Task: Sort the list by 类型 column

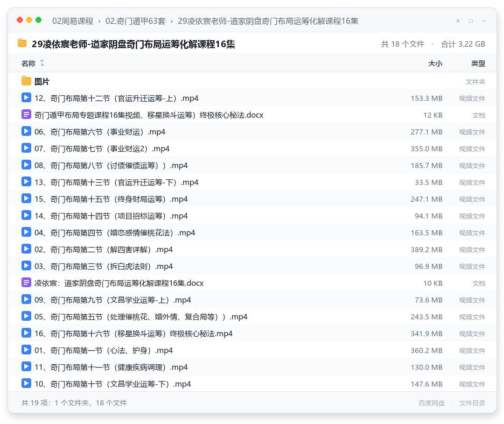Action: [x=478, y=64]
